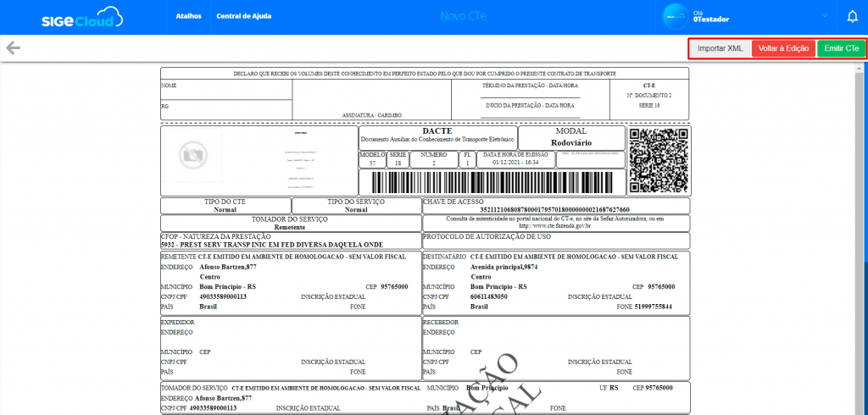The image size is (868, 415).
Task: Open notifications bell icon
Action: point(853,17)
